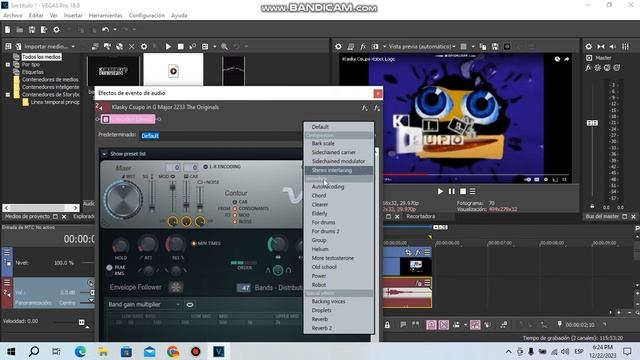Pause the video preview
Screen dimensions: 640x360
point(451,191)
